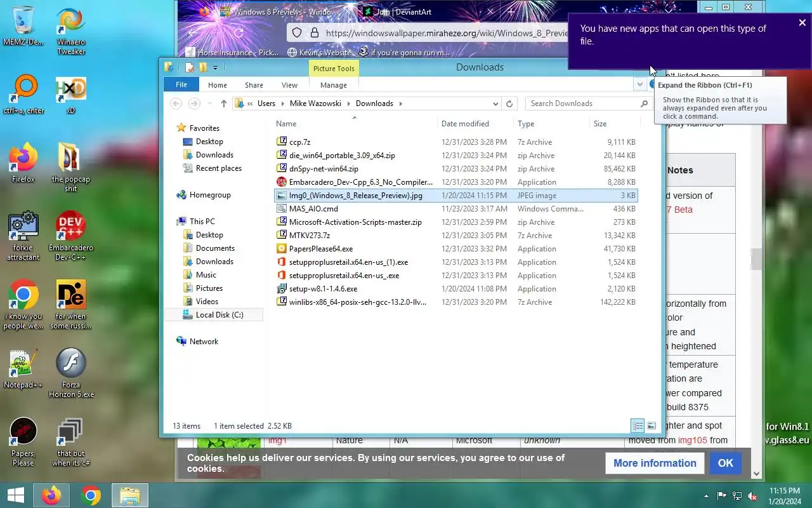Reload the page in Firefox
The image size is (812, 508).
point(239,32)
